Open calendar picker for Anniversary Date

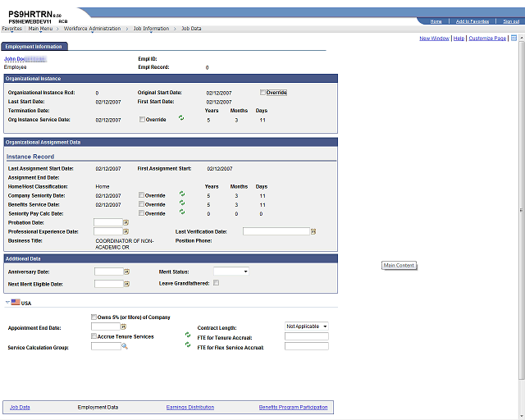tap(126, 272)
